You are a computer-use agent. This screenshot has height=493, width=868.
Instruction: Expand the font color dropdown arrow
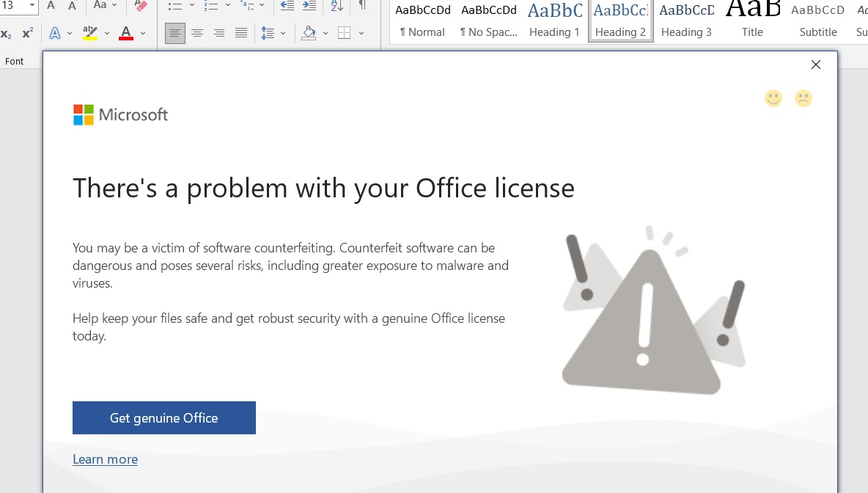click(143, 33)
